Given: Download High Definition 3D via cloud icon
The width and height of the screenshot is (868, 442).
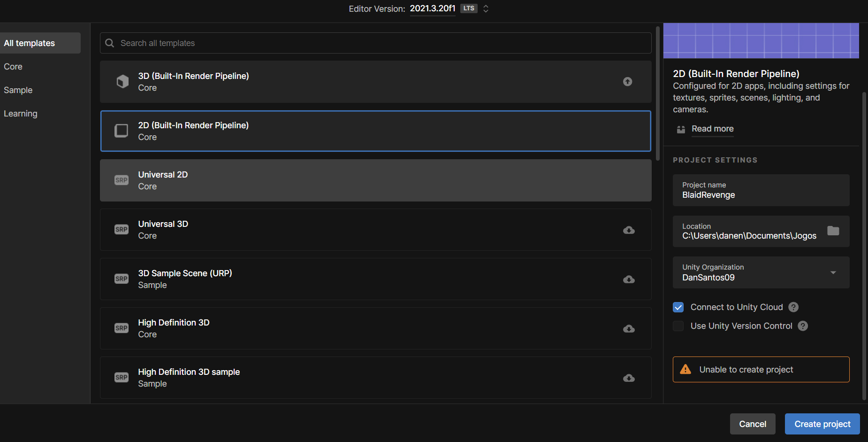Looking at the screenshot, I should coord(629,329).
